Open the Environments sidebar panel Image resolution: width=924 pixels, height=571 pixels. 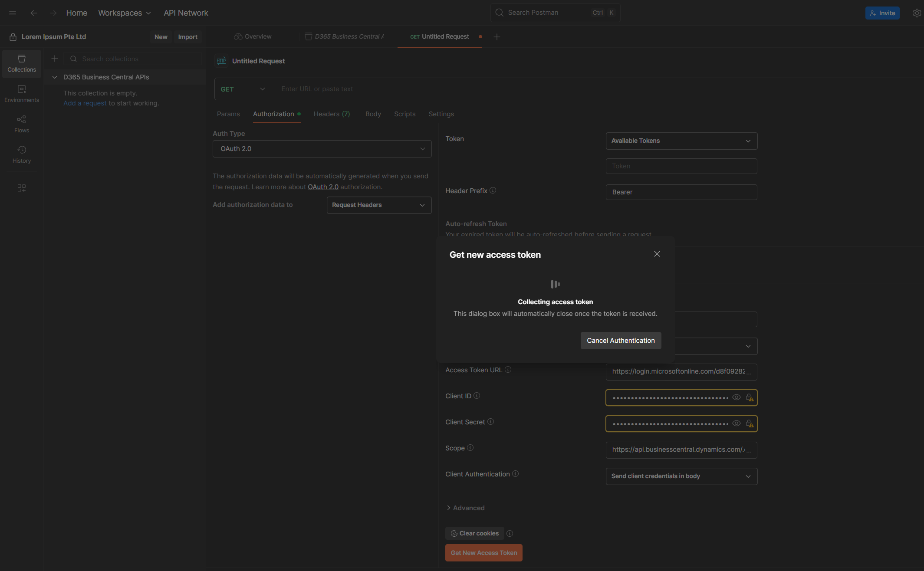click(22, 94)
